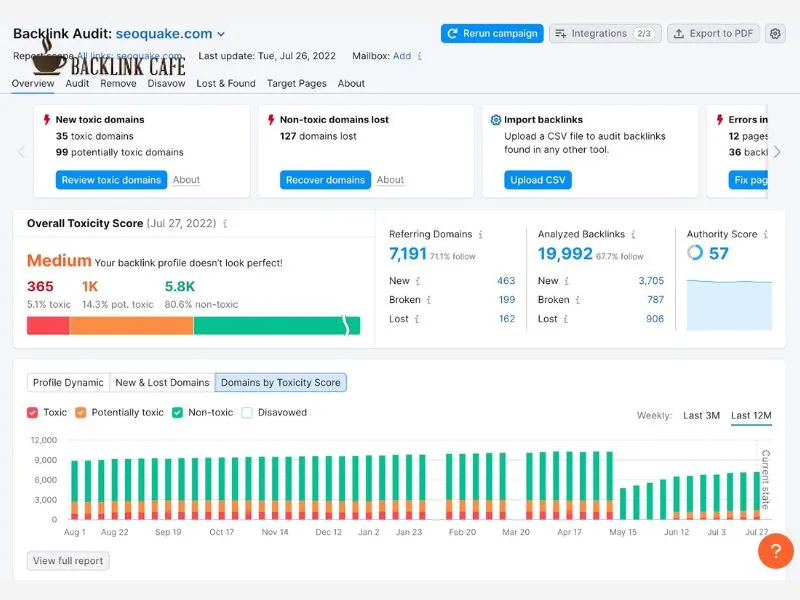Click info icon beside Analyzed Backlinks New
800x600 pixels.
point(566,281)
